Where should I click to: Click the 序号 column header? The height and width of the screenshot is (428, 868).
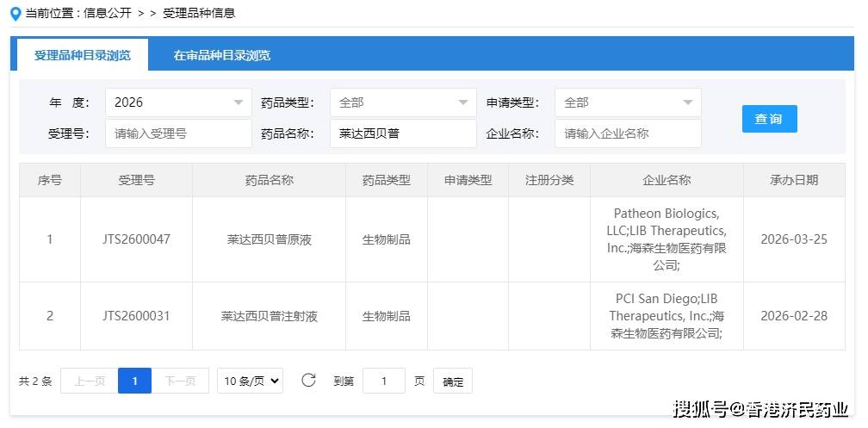[50, 180]
